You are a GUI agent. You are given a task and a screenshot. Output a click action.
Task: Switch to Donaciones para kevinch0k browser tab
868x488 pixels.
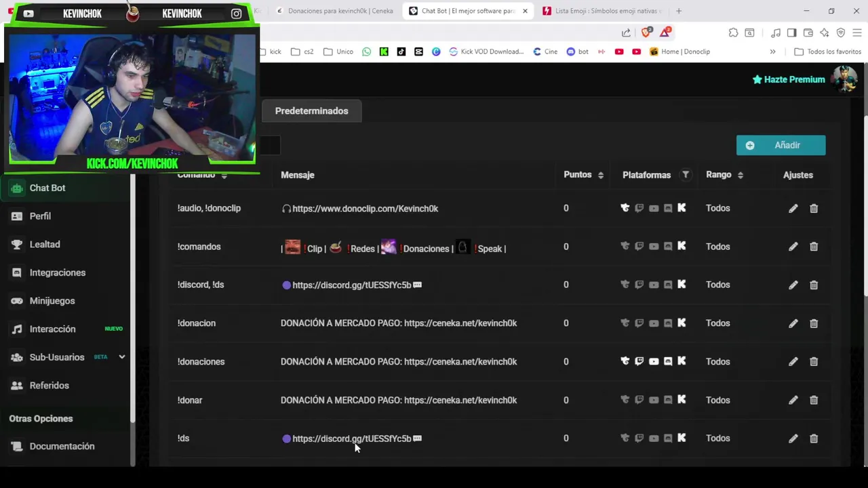click(335, 11)
